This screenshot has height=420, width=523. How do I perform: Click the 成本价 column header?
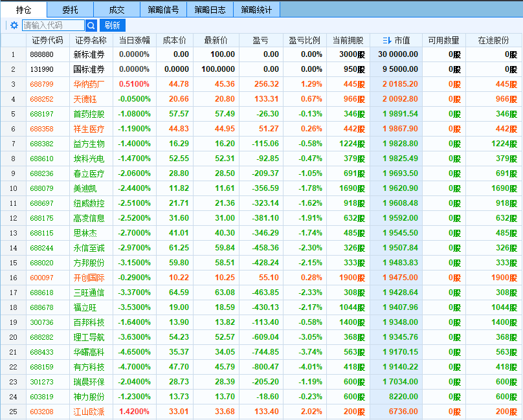click(175, 41)
